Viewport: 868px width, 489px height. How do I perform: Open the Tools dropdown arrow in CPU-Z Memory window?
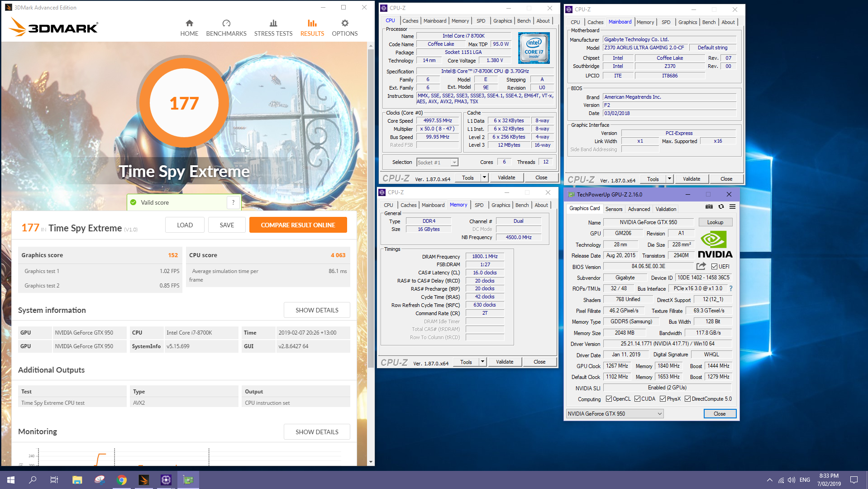click(482, 362)
